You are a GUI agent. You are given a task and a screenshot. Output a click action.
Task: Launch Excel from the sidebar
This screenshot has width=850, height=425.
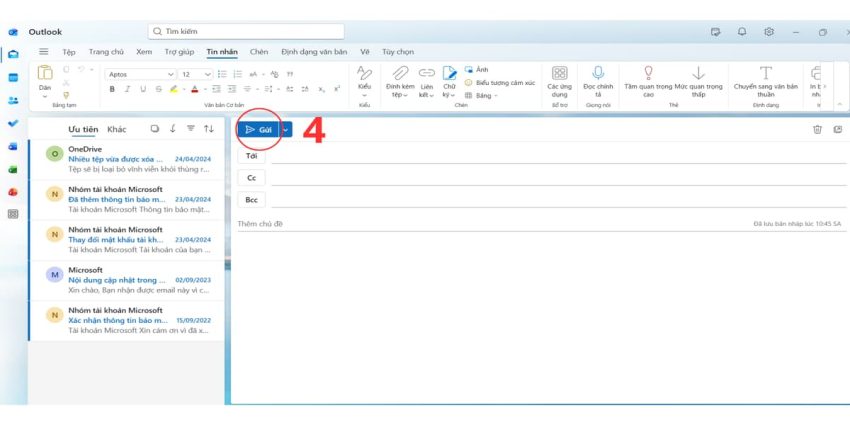click(x=13, y=170)
